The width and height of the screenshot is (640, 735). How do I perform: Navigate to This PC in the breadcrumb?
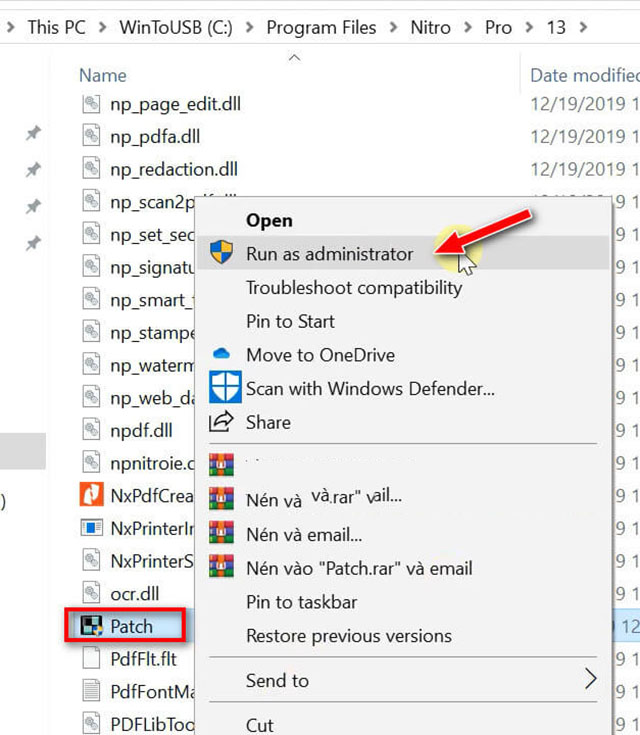pos(57,27)
